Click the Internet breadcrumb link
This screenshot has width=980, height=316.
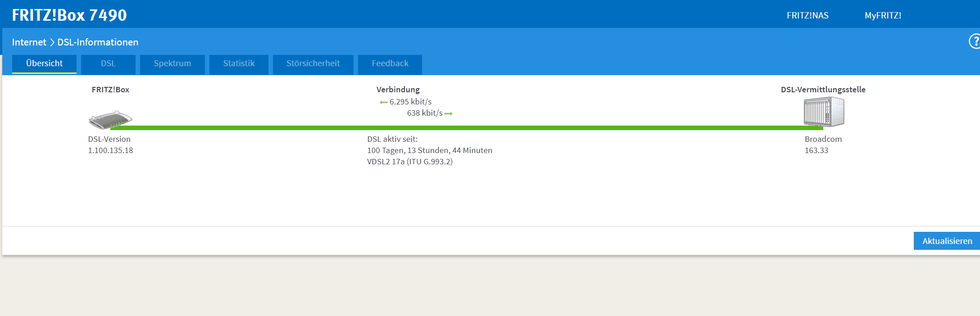[29, 42]
